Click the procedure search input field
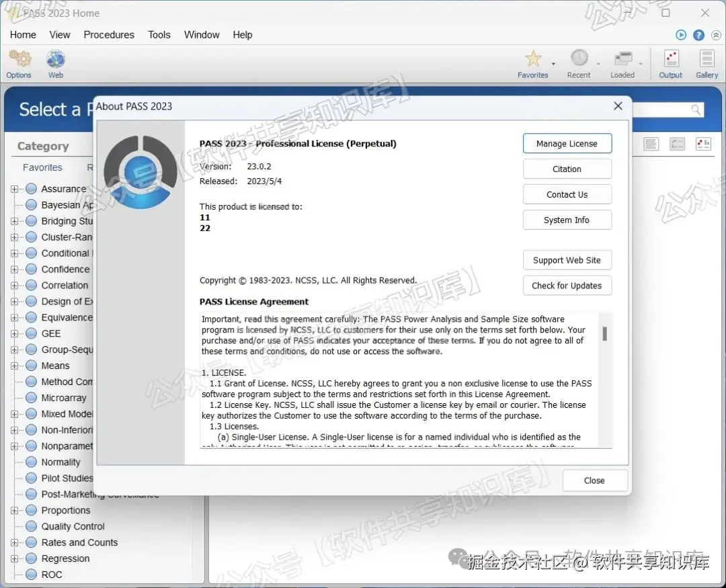The image size is (726, 588). (662, 110)
